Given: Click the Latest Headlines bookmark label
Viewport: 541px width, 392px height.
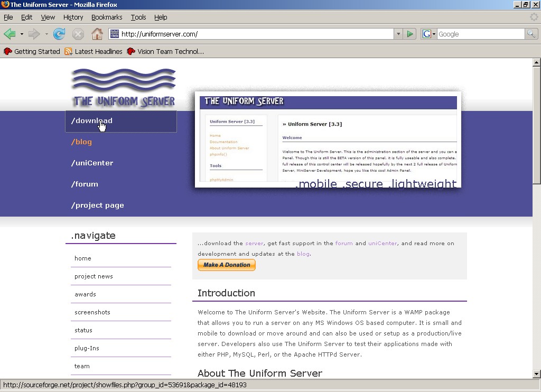Looking at the screenshot, I should (98, 51).
